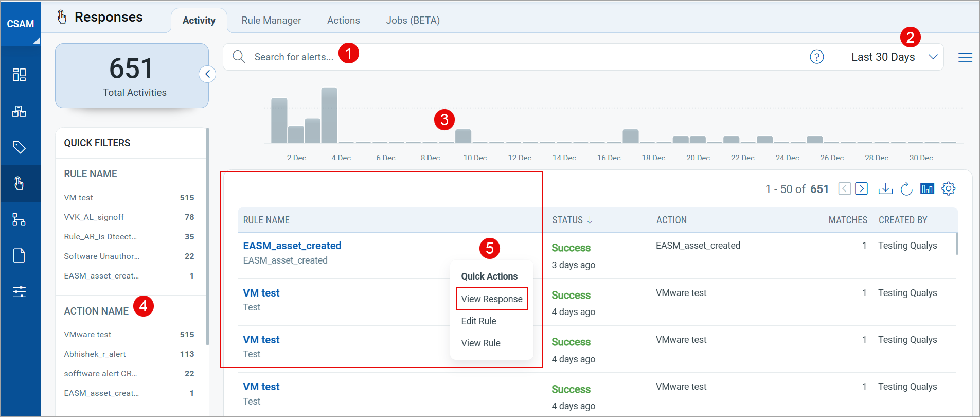Open the CSAM module picker
The width and height of the screenshot is (980, 417).
point(21,24)
